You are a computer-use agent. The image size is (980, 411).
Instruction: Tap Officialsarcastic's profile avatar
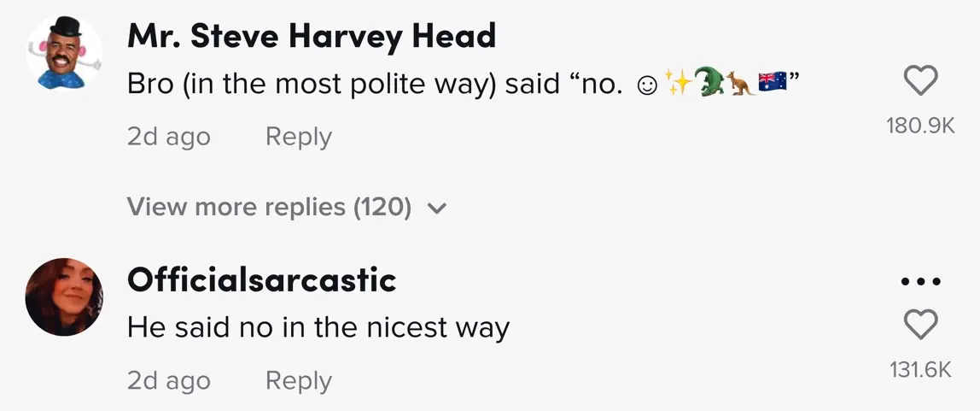pos(64,297)
